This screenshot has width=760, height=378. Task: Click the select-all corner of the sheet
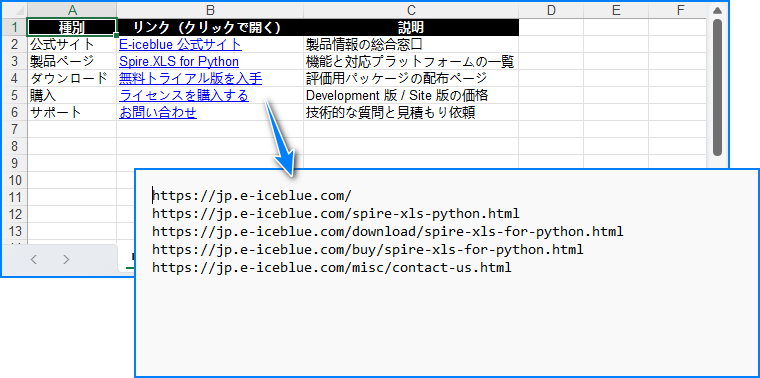point(14,10)
